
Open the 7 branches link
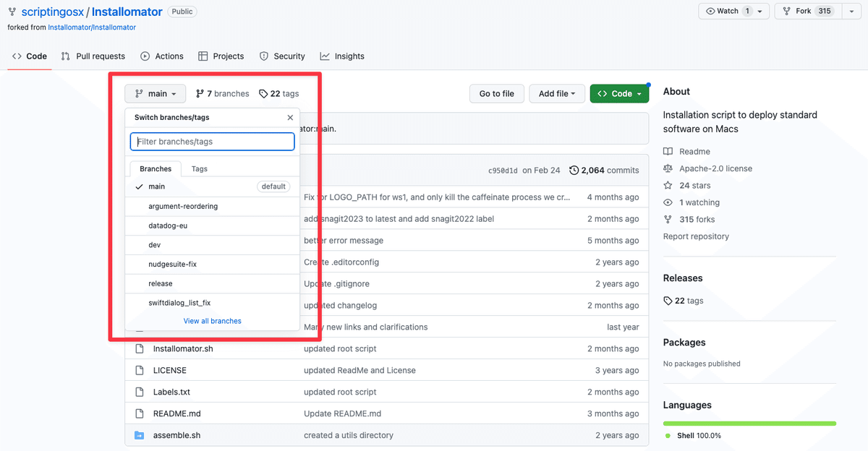pos(222,94)
